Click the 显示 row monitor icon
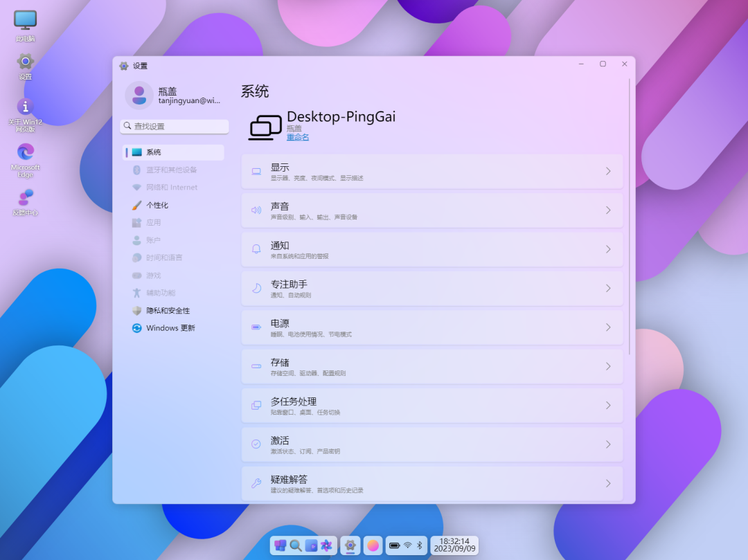The height and width of the screenshot is (560, 748). point(256,172)
